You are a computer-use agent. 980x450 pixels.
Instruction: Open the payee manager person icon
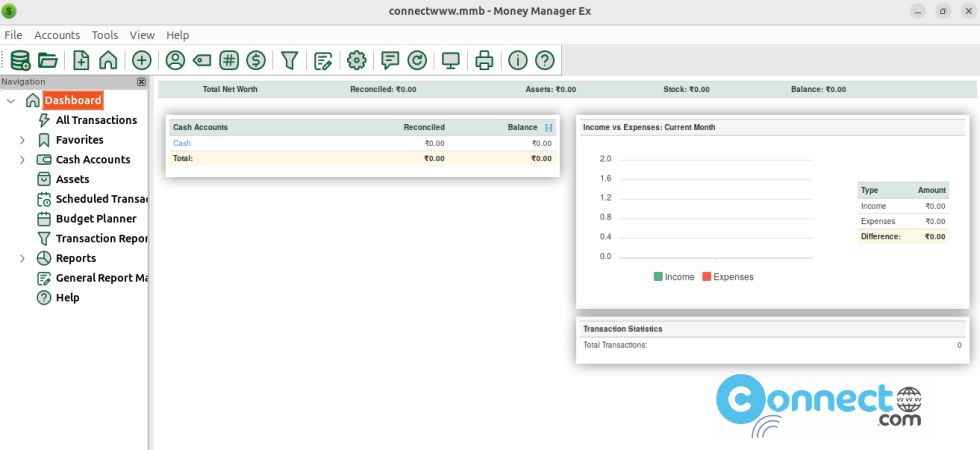coord(175,60)
